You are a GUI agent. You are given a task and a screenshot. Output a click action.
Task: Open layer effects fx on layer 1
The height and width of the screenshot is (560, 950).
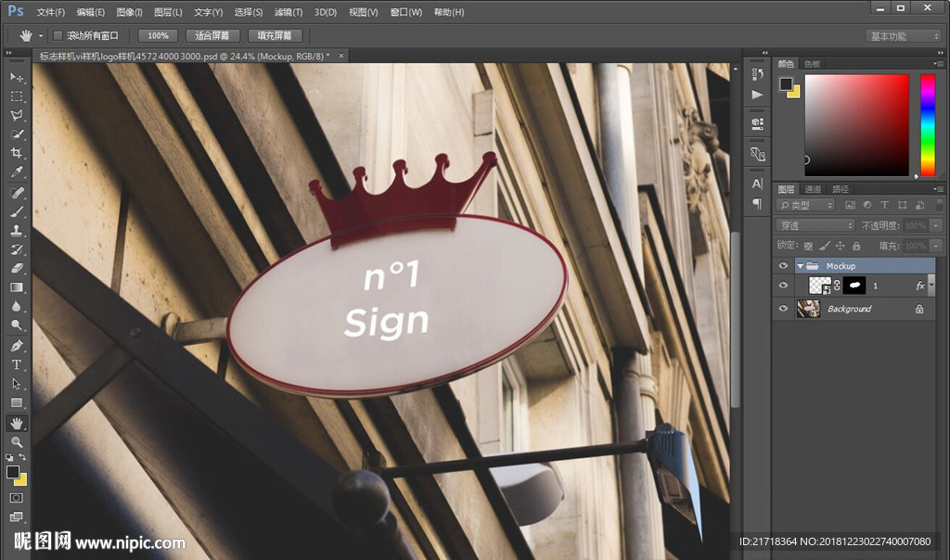[x=920, y=286]
